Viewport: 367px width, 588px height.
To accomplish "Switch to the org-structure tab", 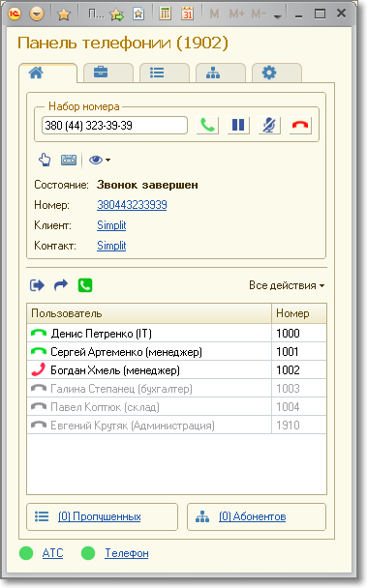I will pyautogui.click(x=221, y=73).
